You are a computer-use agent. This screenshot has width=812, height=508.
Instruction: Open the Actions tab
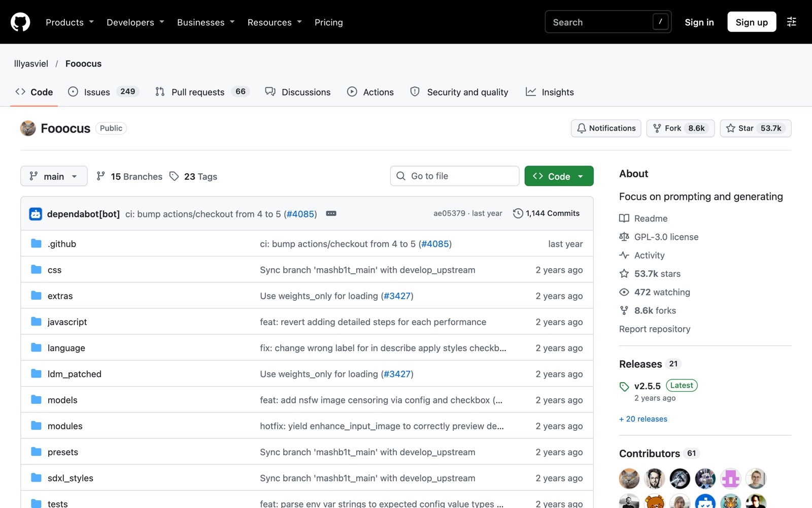tap(370, 92)
